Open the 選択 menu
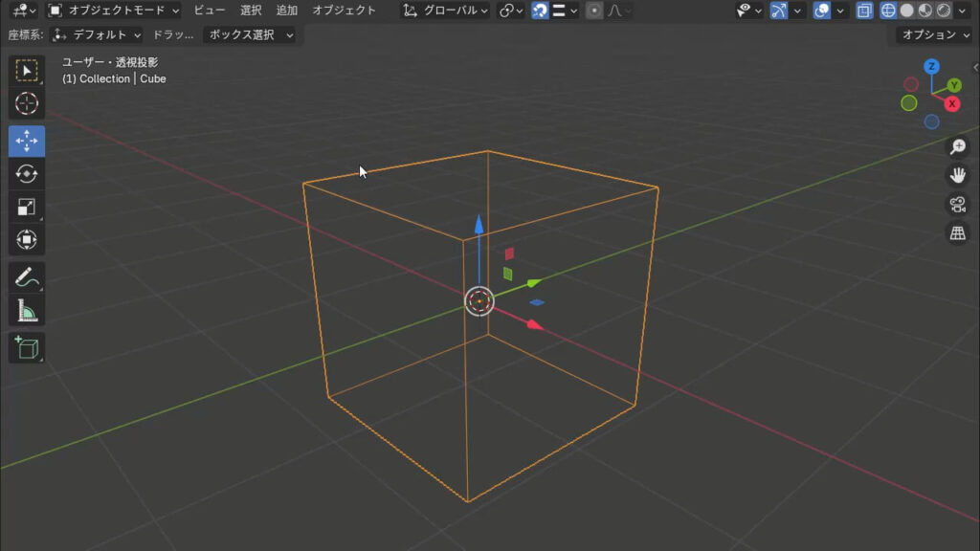The height and width of the screenshot is (551, 980). click(x=251, y=10)
